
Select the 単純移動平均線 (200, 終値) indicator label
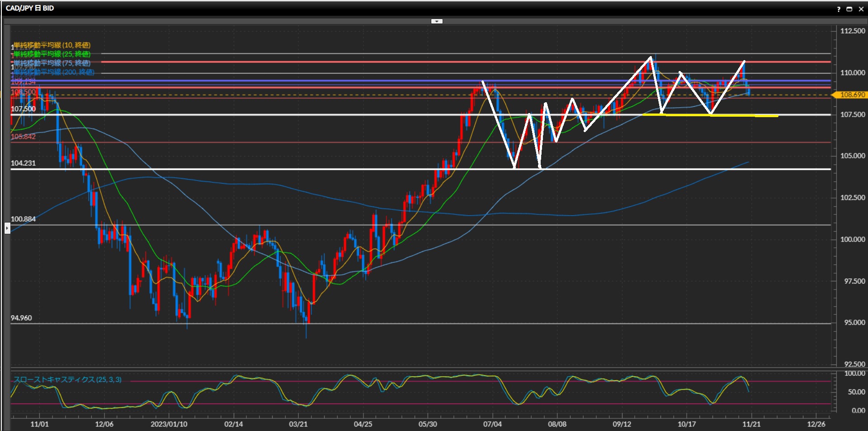tap(54, 72)
